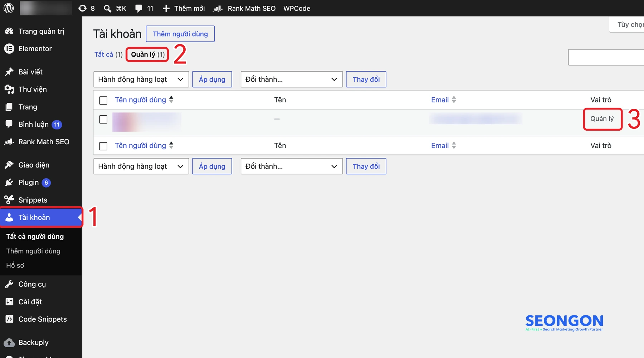The image size is (644, 358).
Task: Click the top Áp dụng button
Action: 212,79
